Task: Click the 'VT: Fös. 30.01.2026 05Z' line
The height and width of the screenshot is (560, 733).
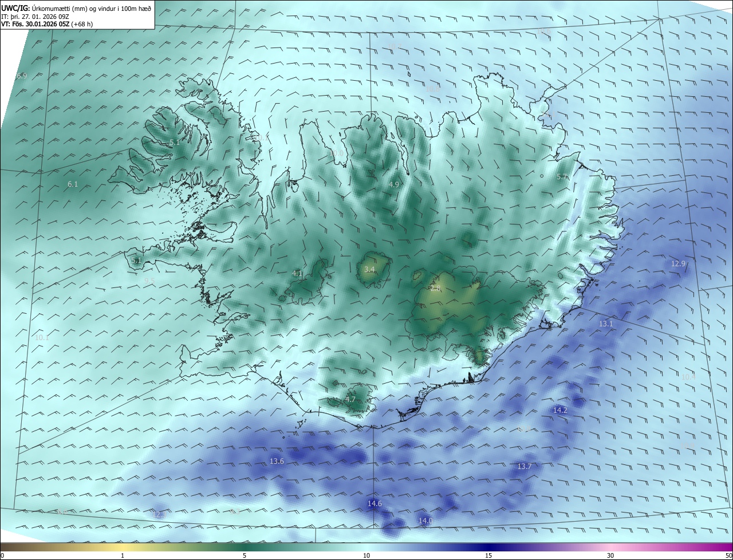Action: click(36, 24)
